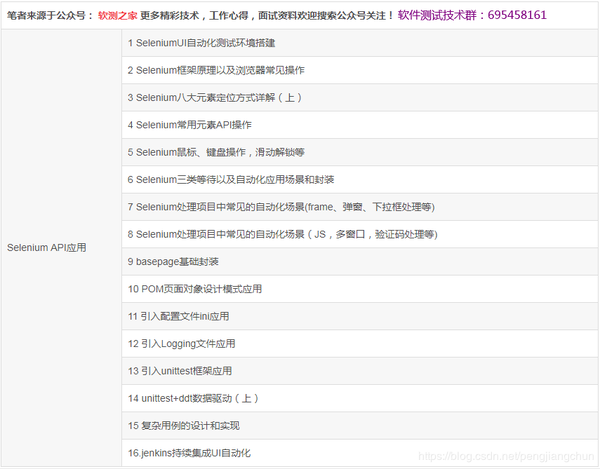600x469 pixels.
Task: Open row 13 引入unittest框架应用
Action: (360, 371)
